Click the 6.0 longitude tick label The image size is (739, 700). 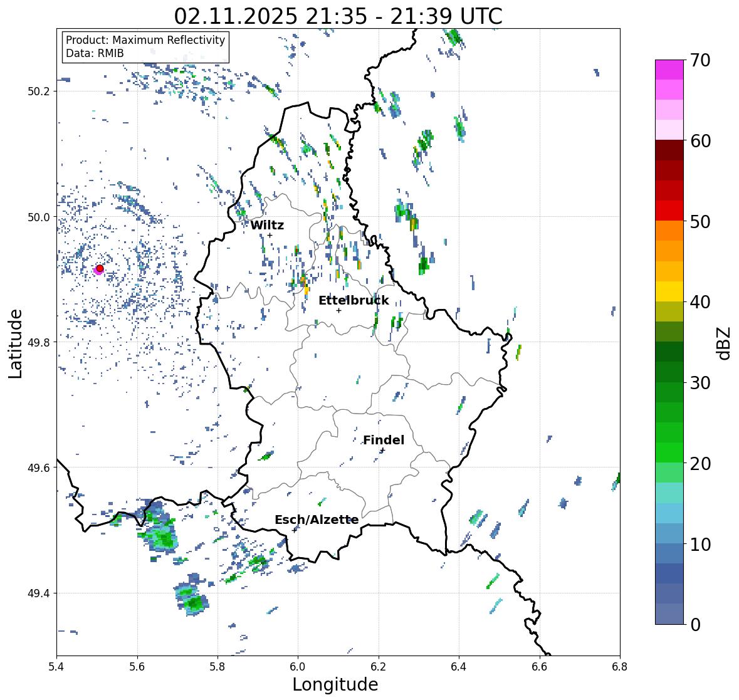click(298, 667)
